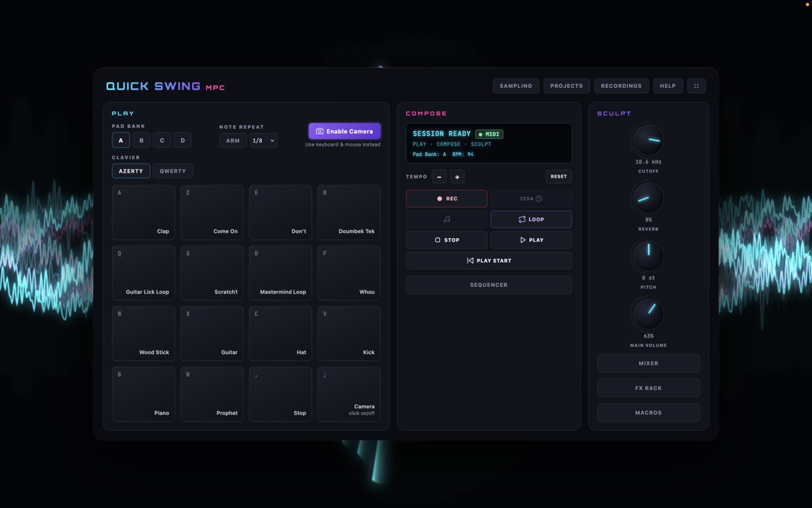The height and width of the screenshot is (508, 812).
Task: Trigger the Guitar pad on key X
Action: pos(212,333)
